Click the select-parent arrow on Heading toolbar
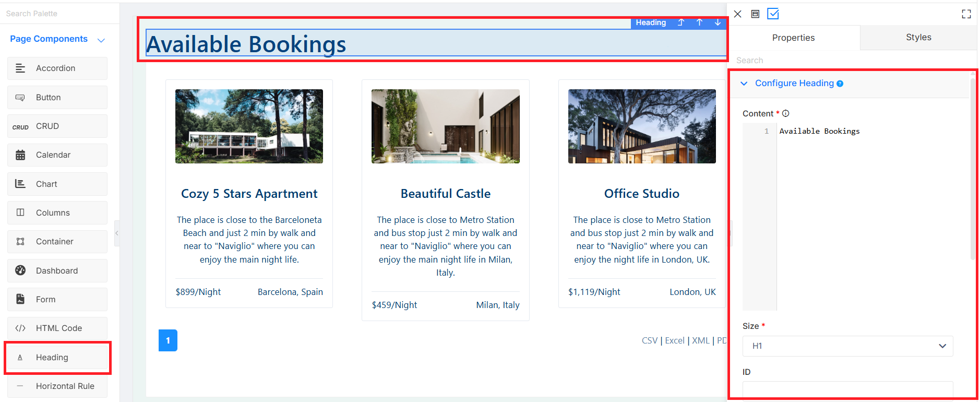The width and height of the screenshot is (980, 402). point(681,22)
